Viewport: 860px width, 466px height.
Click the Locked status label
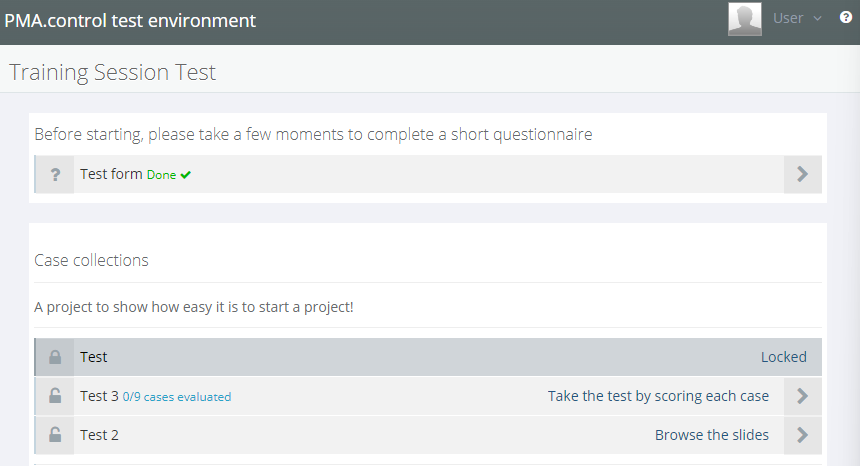tap(783, 357)
